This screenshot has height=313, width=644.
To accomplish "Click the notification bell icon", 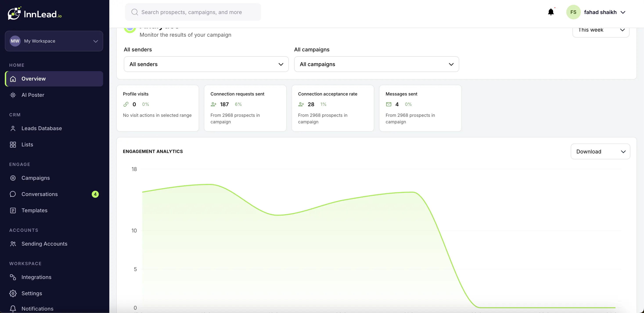I will pos(551,12).
